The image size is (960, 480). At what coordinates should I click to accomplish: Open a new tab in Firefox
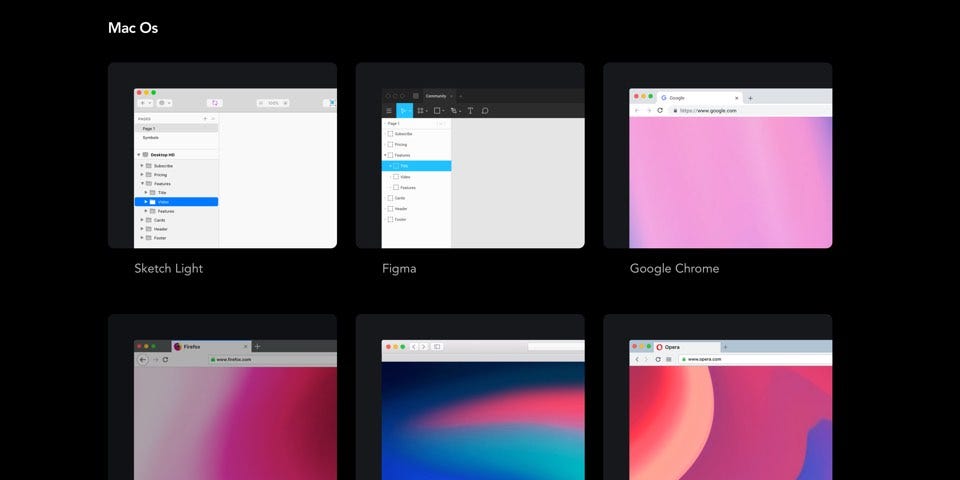coord(257,347)
